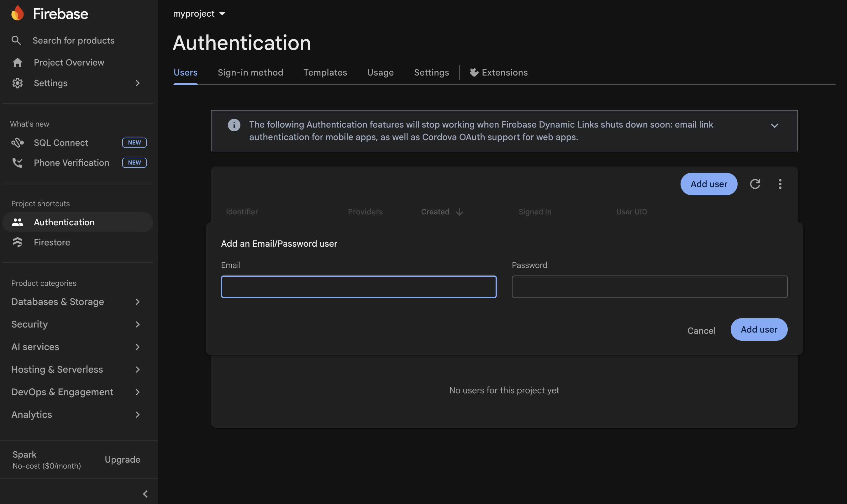Click the Signed In column header
Screen dimensions: 847x504
(535, 212)
